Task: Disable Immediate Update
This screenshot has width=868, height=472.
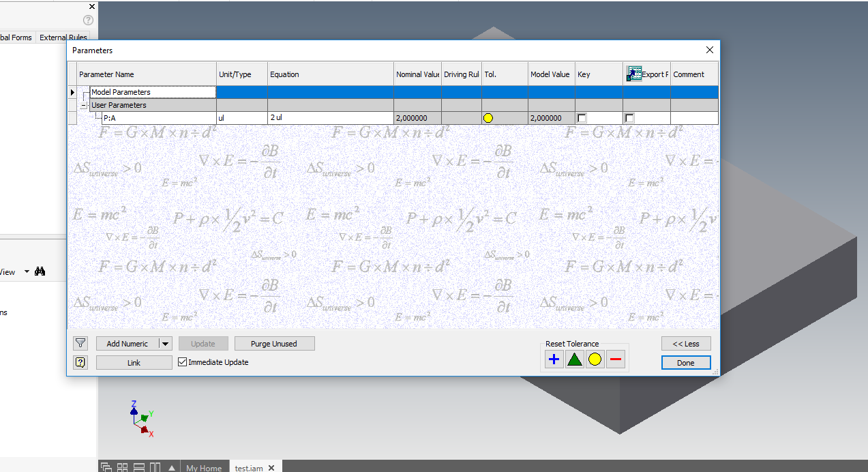Action: click(181, 362)
